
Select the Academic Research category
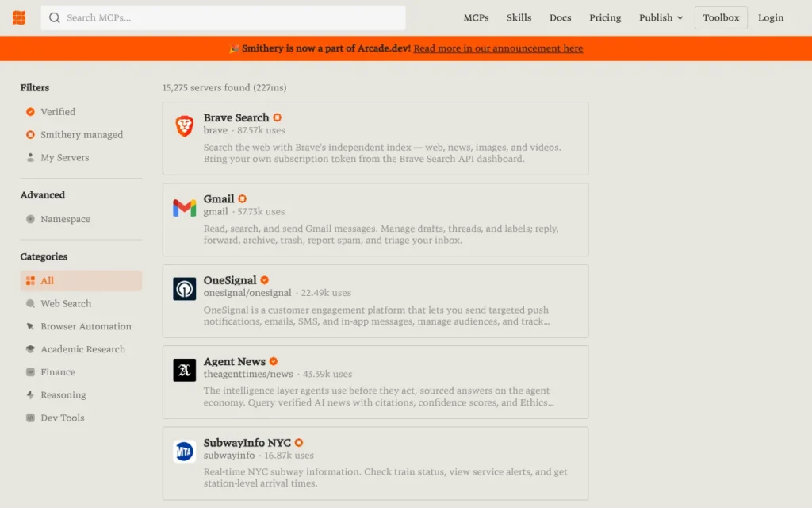81,349
